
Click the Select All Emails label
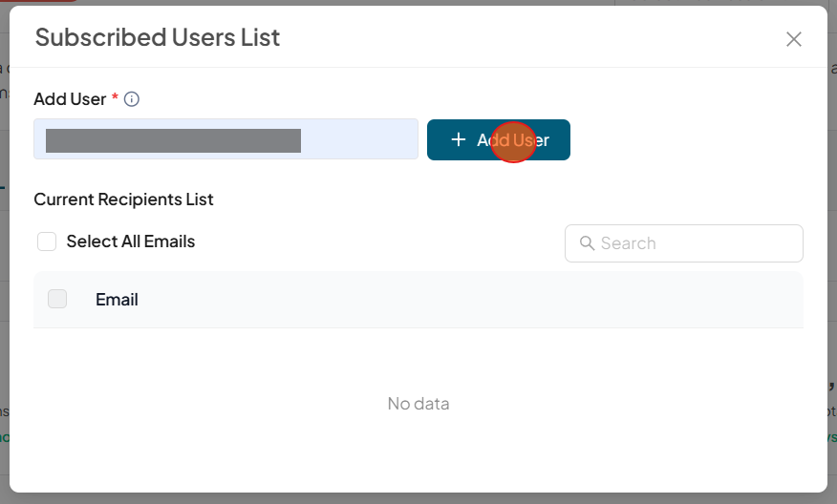tap(130, 241)
